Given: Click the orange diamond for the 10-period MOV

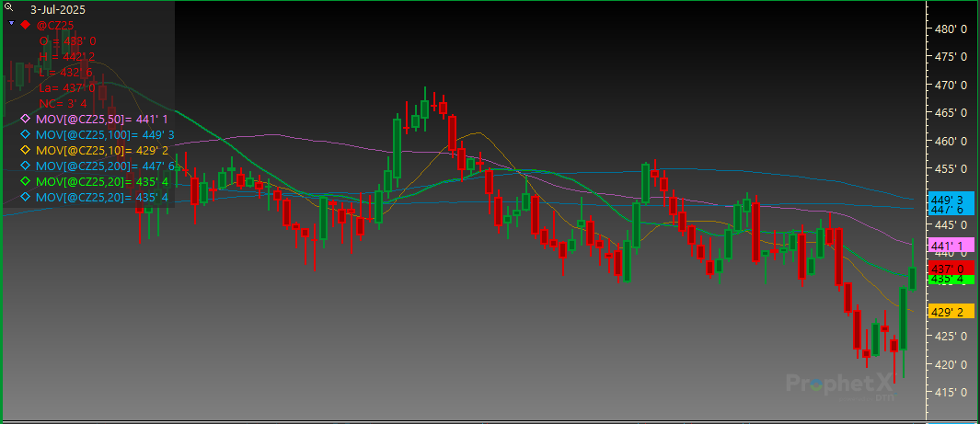Looking at the screenshot, I should click(x=26, y=150).
